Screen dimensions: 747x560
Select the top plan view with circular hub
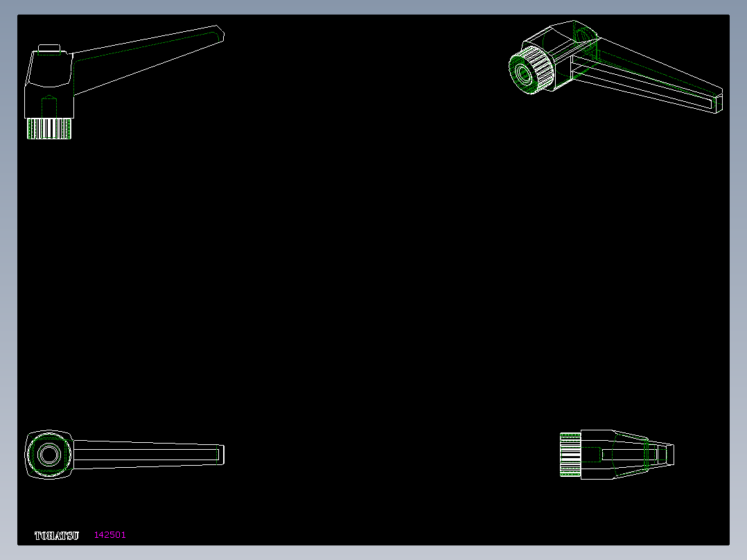point(124,454)
